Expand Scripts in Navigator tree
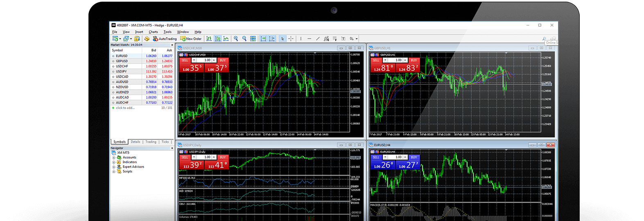This screenshot has height=221, width=644. [x=114, y=171]
